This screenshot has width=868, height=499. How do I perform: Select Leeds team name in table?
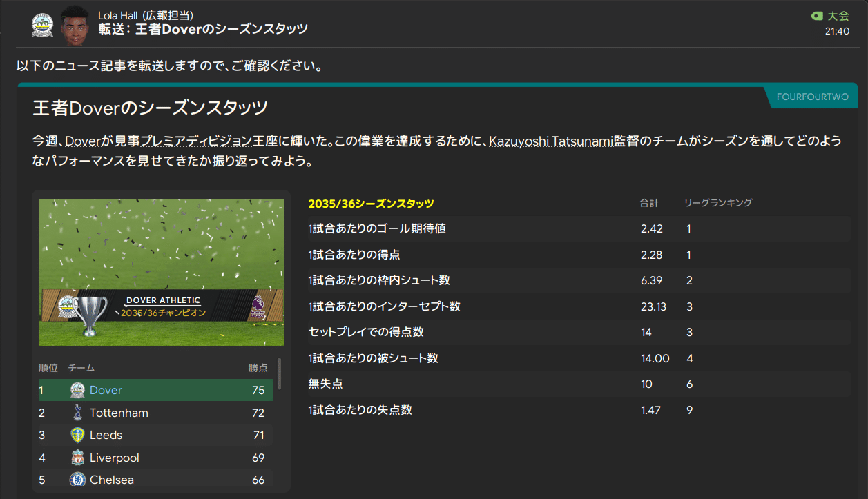[x=106, y=435]
